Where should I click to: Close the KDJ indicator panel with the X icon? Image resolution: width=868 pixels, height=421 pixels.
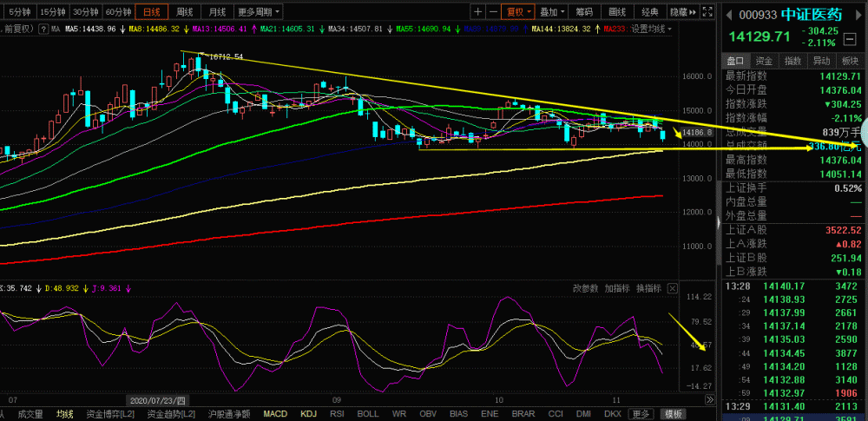click(x=672, y=288)
